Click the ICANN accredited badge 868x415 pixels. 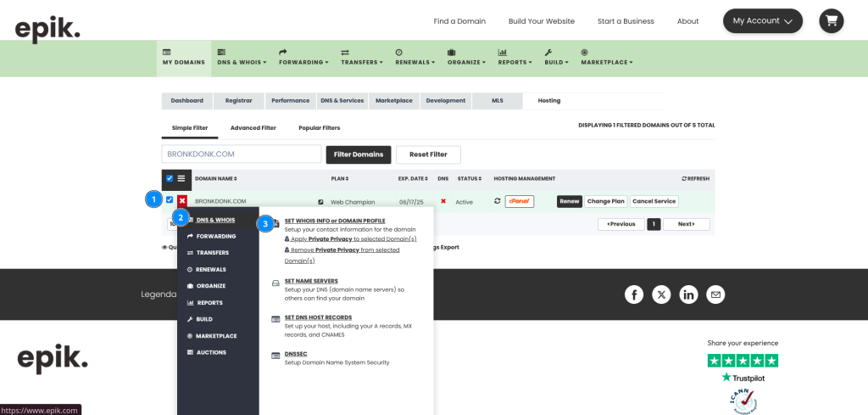point(743,401)
